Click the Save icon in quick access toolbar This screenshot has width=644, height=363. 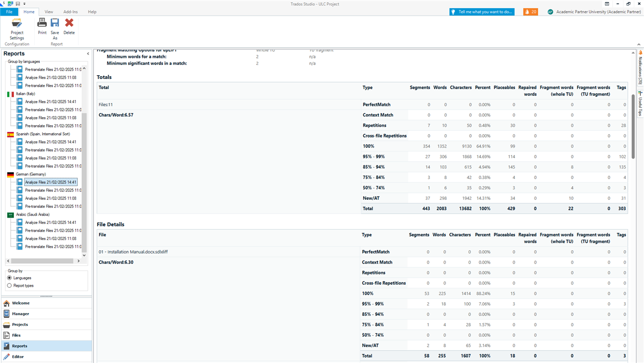[x=17, y=4]
